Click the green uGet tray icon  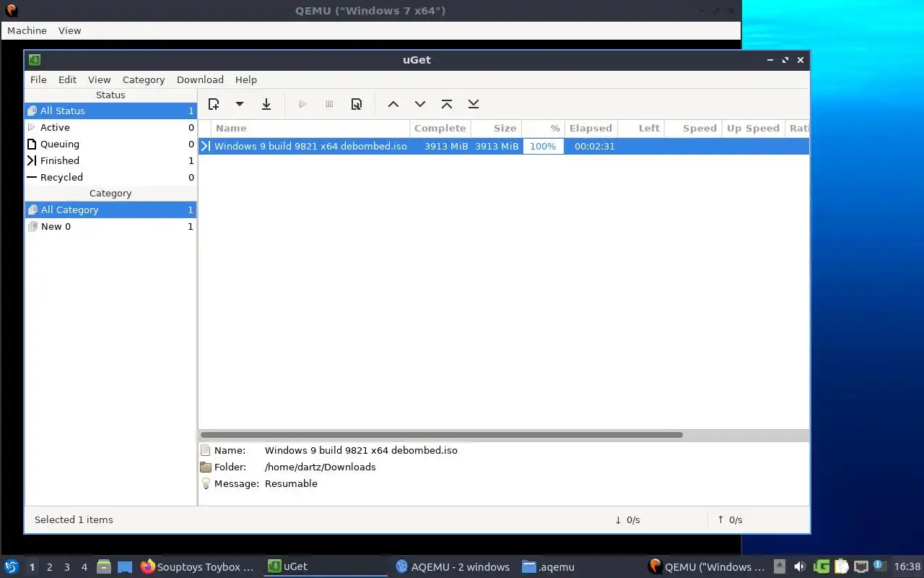click(821, 566)
